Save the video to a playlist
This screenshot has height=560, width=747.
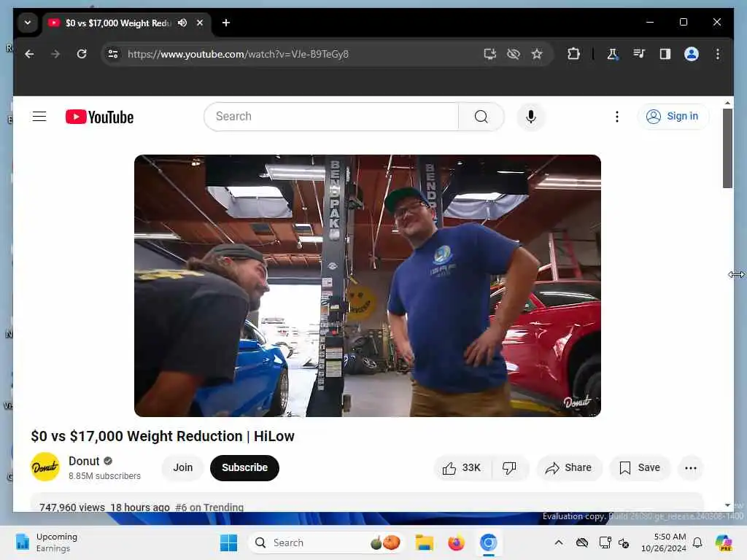(640, 467)
